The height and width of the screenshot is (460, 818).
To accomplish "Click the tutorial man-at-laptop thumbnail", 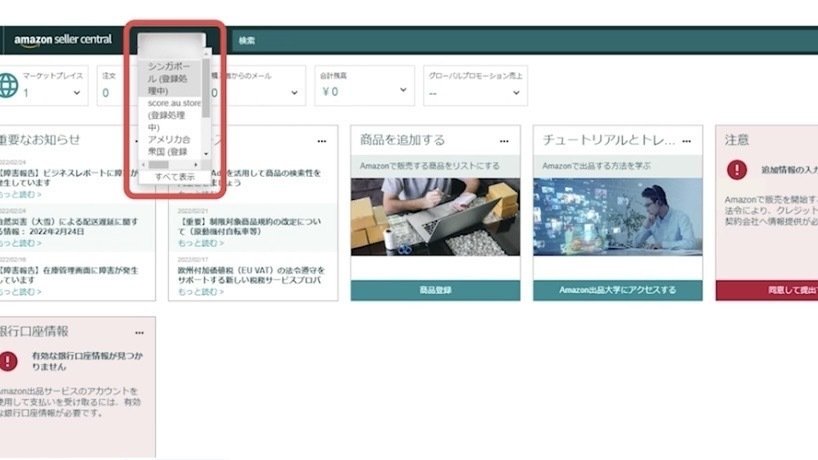I will [618, 217].
